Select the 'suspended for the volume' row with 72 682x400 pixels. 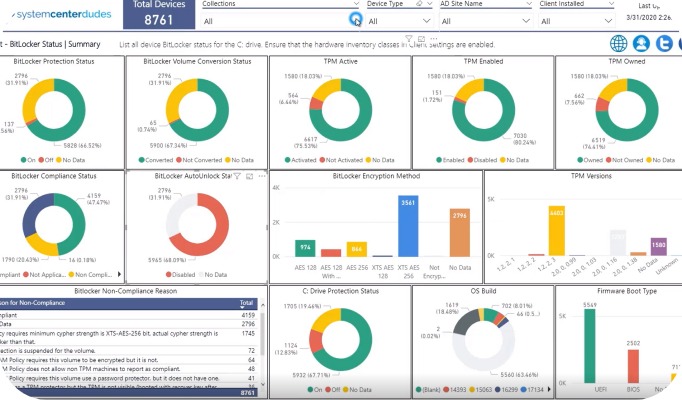click(129, 350)
